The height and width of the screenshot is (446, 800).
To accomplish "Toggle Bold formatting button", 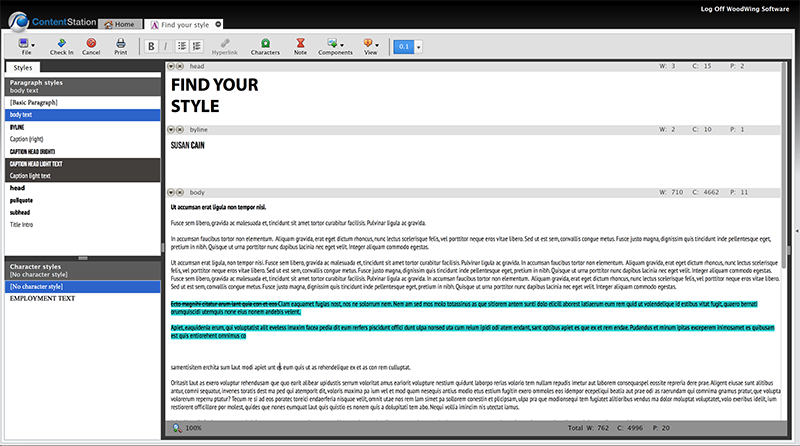I will 151,46.
